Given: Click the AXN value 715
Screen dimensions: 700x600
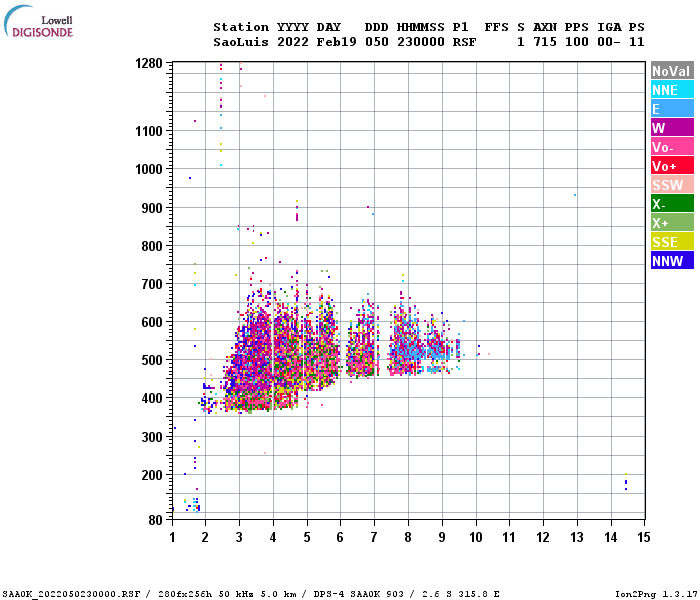Looking at the screenshot, I should 545,42.
